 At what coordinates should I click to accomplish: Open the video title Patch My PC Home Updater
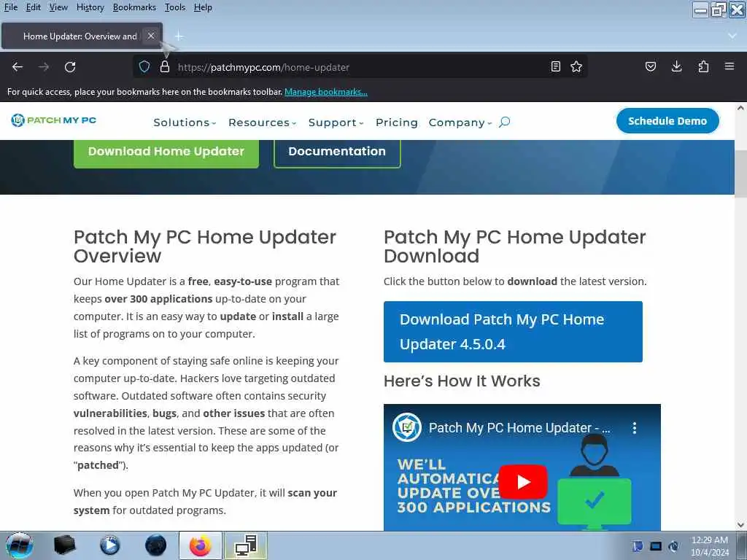coord(519,427)
